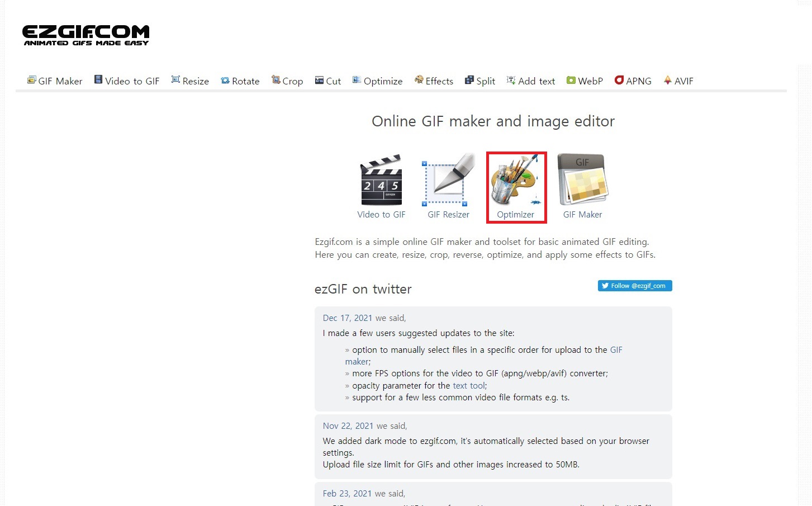Click the GIF Maker menu icon
Image resolution: width=812 pixels, height=506 pixels.
(31, 80)
